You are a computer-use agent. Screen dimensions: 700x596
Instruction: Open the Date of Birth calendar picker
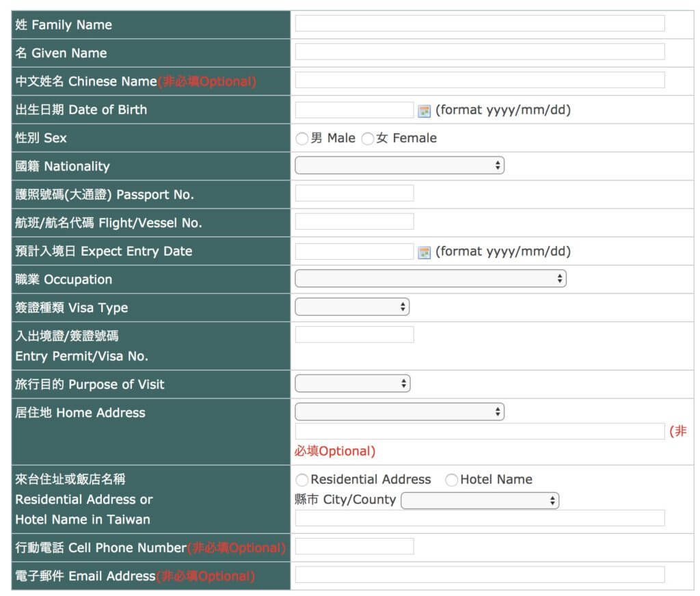[425, 111]
